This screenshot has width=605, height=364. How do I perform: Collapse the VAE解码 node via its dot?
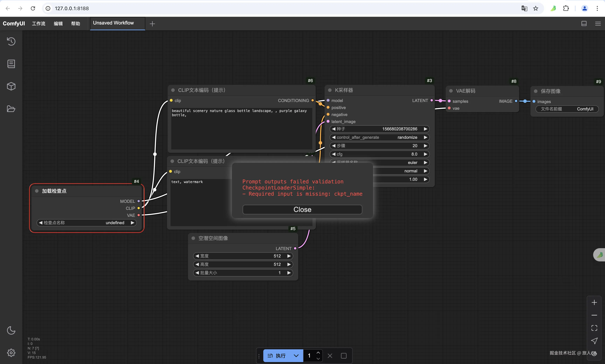click(x=451, y=91)
